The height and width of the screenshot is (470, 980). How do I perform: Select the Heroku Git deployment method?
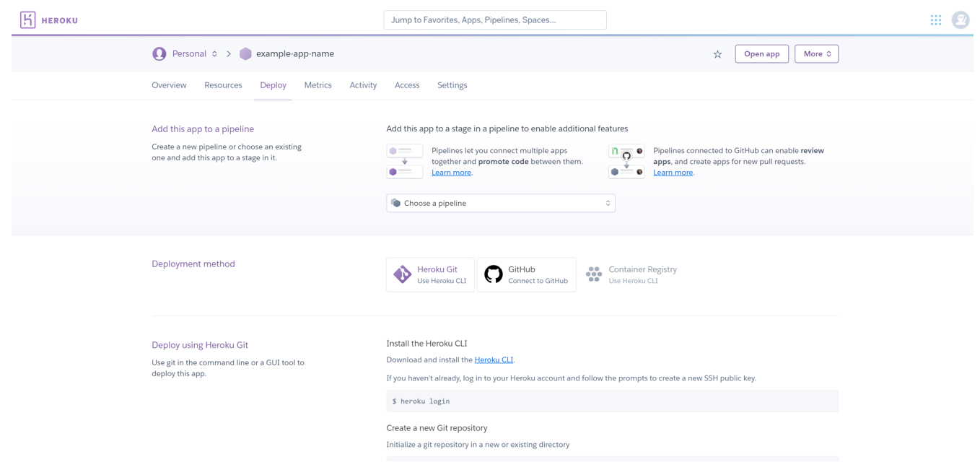click(430, 275)
